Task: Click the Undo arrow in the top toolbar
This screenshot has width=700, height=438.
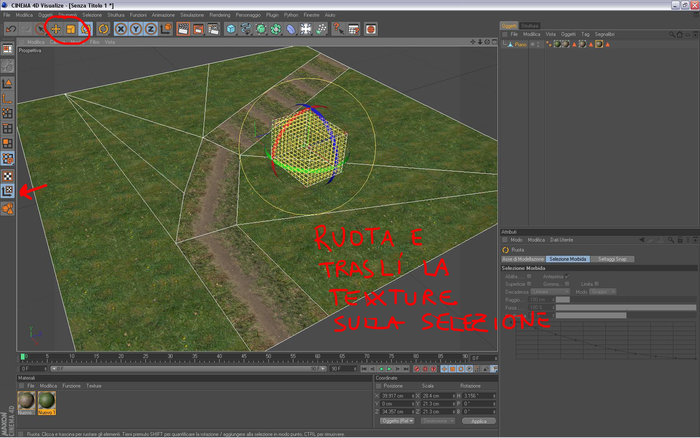Action: click(x=11, y=29)
